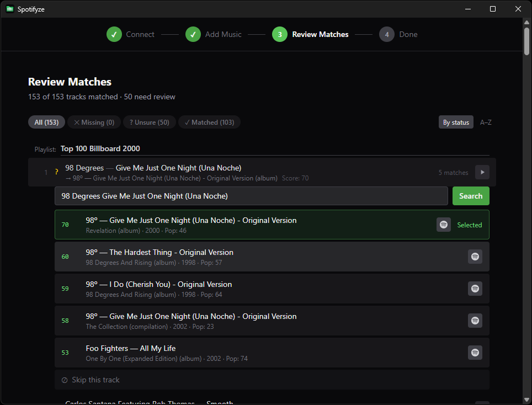Switch to the All (153) tab
The image size is (532, 405).
pyautogui.click(x=46, y=122)
